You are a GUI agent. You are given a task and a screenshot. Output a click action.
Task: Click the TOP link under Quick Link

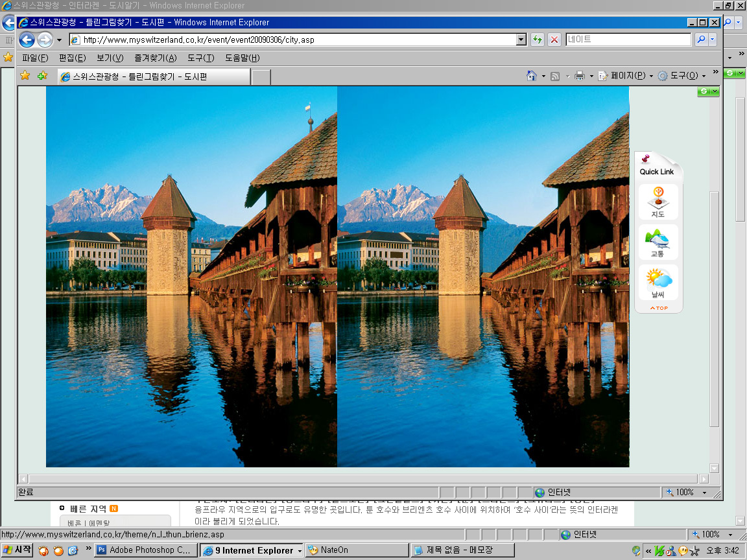659,308
